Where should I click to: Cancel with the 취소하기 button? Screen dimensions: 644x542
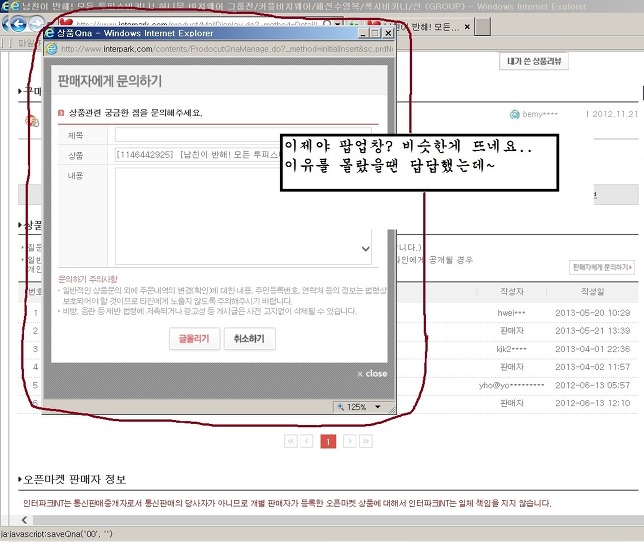[249, 338]
